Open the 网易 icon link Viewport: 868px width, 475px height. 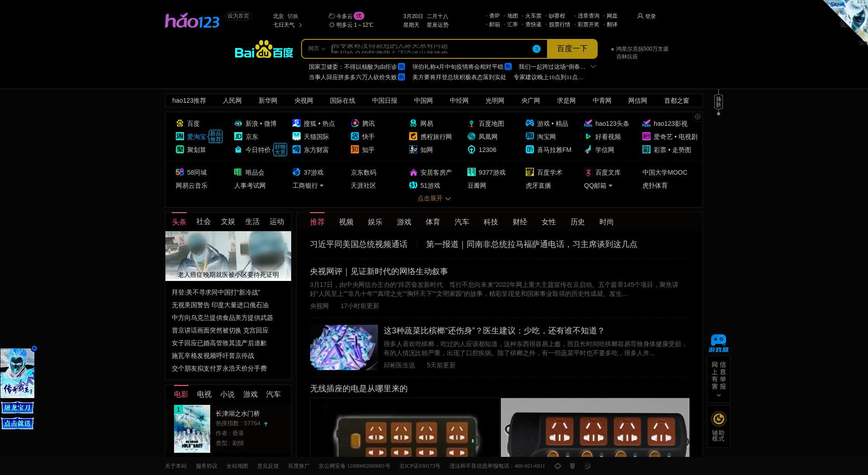(x=413, y=123)
